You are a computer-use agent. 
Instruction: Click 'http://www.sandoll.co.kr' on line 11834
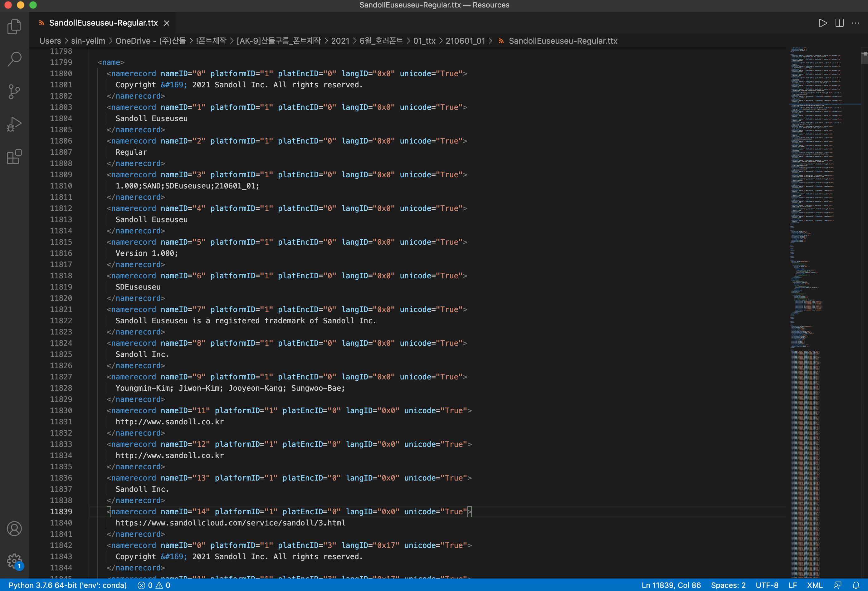coord(169,455)
